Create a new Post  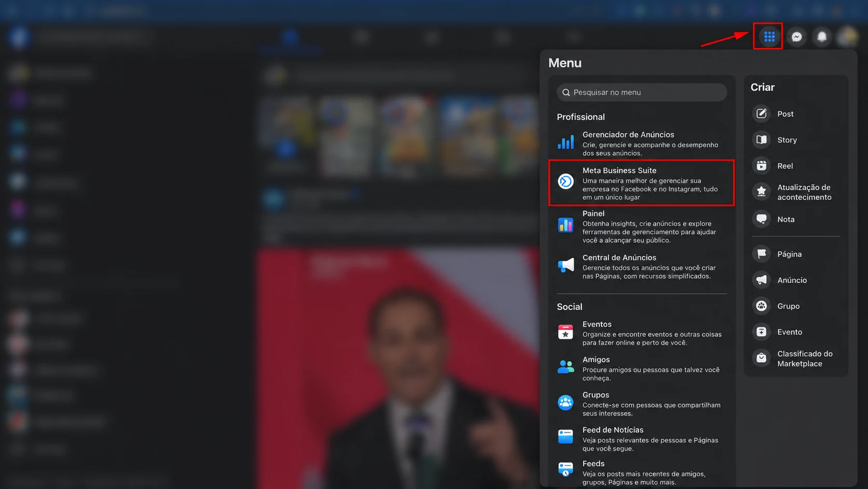pyautogui.click(x=785, y=114)
